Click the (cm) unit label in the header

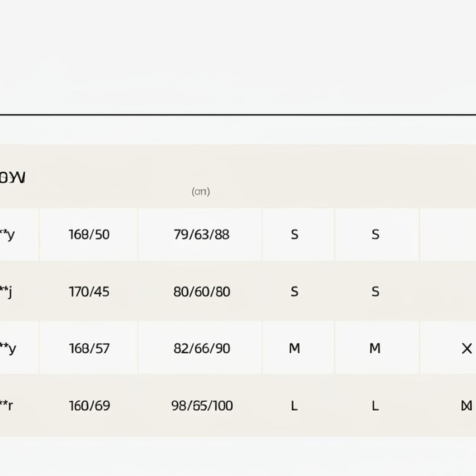(x=201, y=191)
